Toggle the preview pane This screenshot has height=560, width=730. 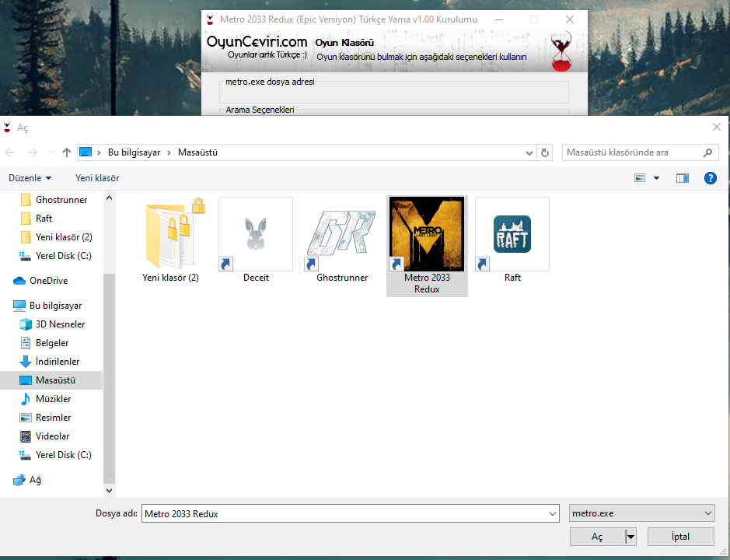click(x=683, y=178)
